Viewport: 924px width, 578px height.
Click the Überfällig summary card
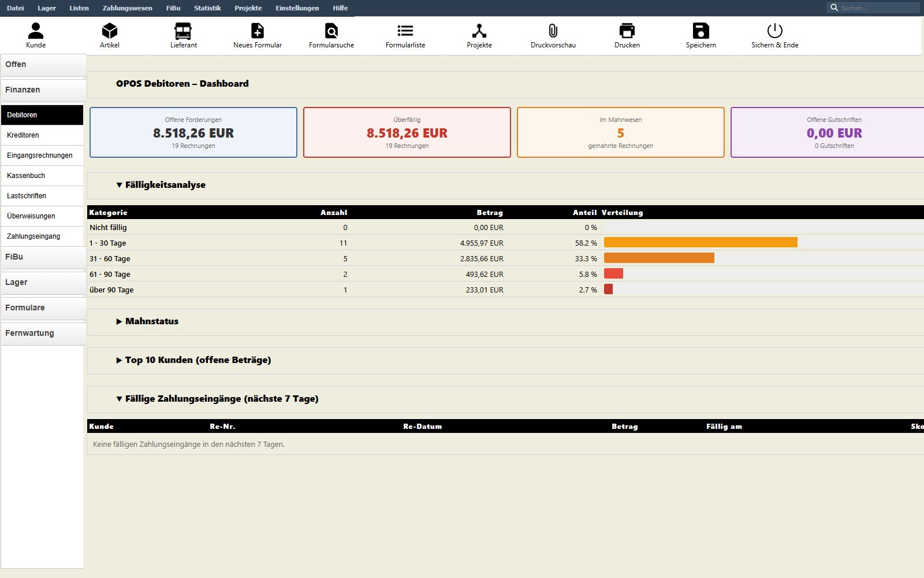(407, 132)
